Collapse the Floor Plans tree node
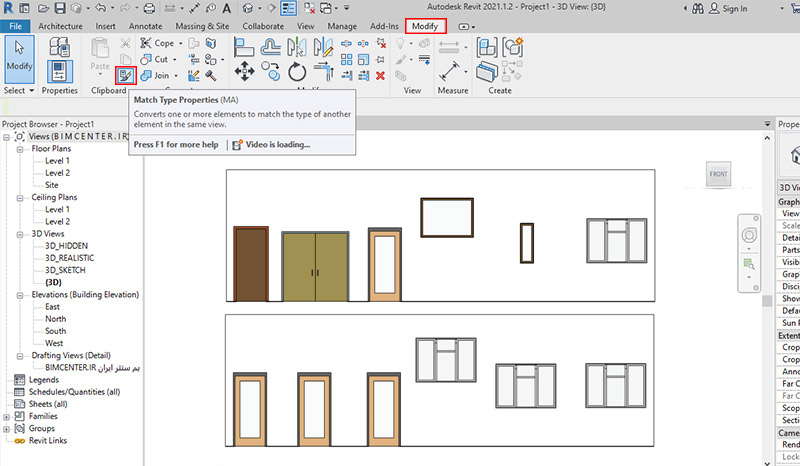 pyautogui.click(x=20, y=149)
